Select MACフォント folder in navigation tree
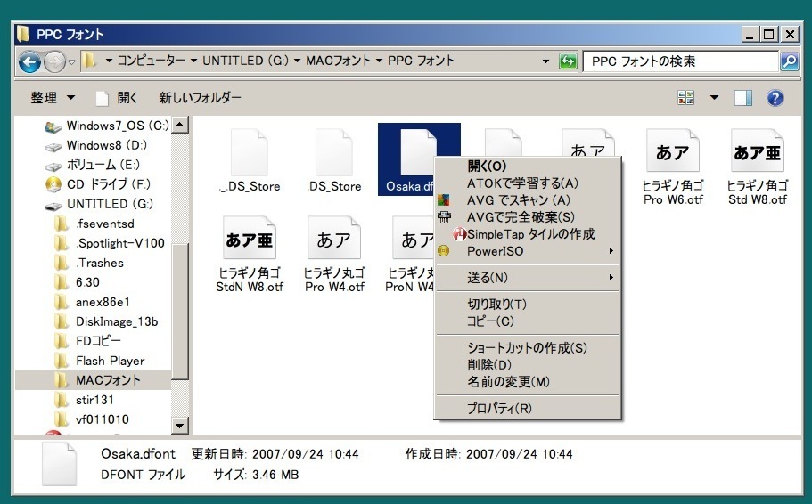The width and height of the screenshot is (812, 504). tap(108, 380)
